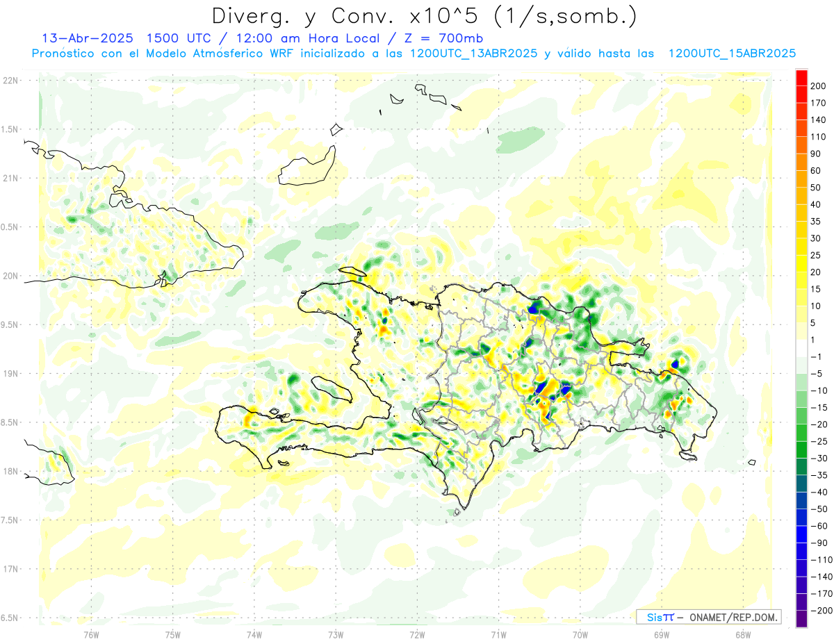Select the '72W' longitude label
The image size is (834, 644).
[417, 634]
